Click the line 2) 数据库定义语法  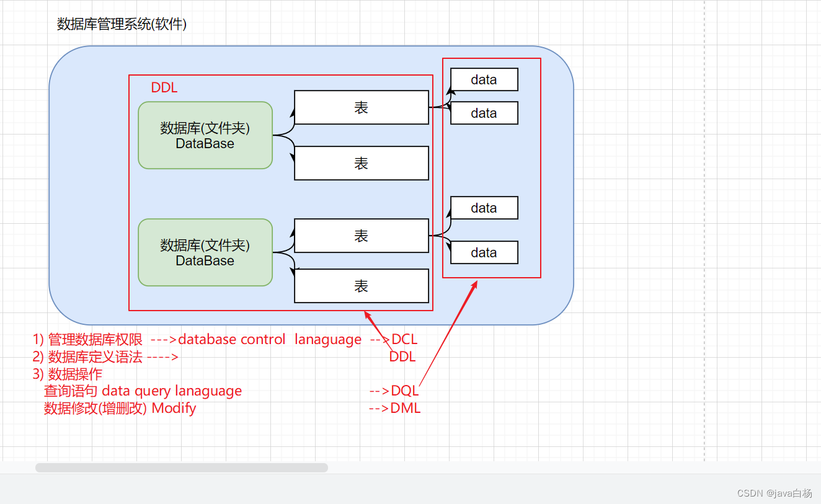[x=87, y=357]
